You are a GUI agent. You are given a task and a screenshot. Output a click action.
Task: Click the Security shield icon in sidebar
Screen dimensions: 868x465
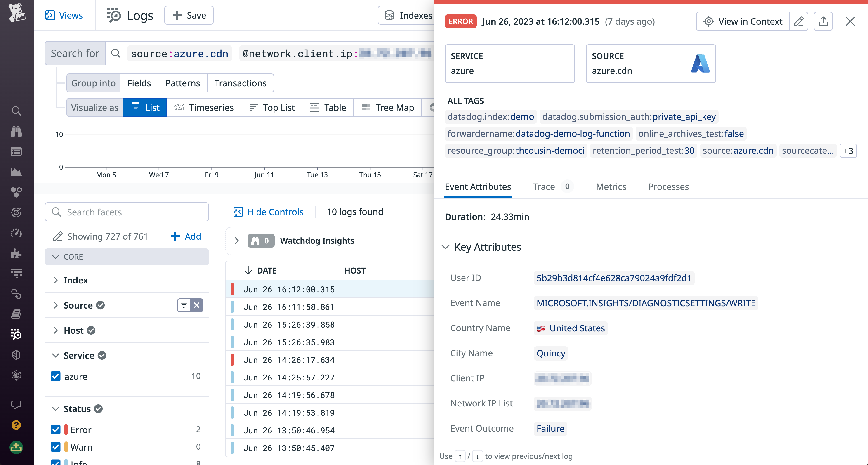pos(16,354)
